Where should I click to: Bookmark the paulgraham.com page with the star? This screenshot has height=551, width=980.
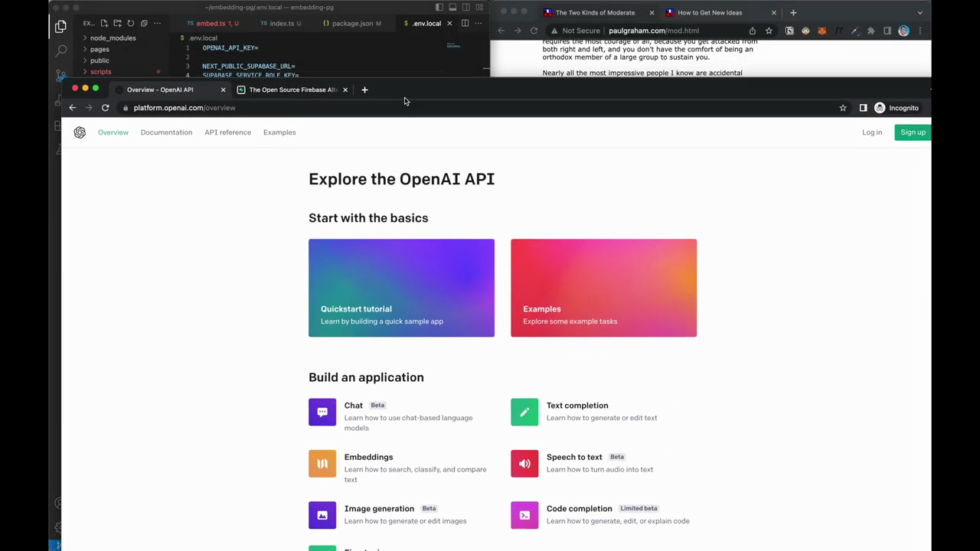tap(769, 31)
